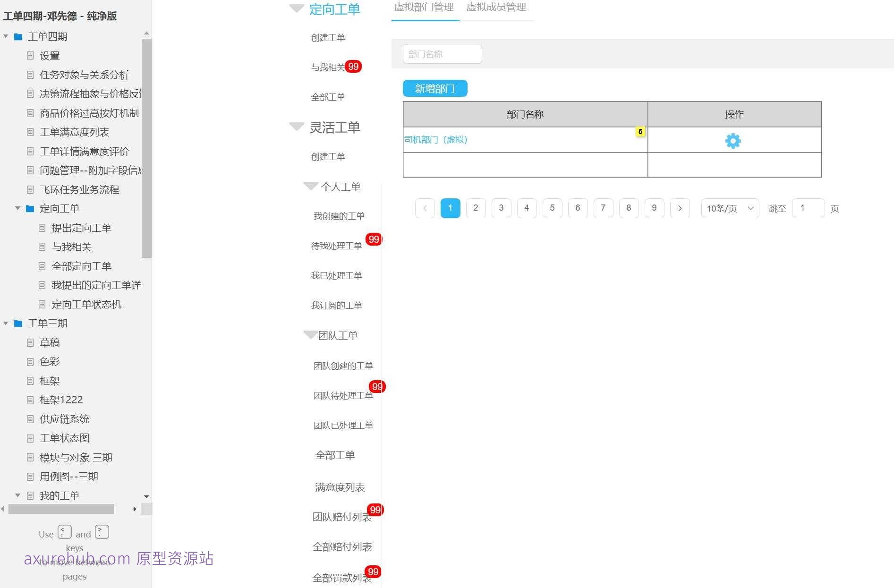Screen dimensions: 894x588
Task: Collapse the 工单四期 tree node
Action: [6, 36]
